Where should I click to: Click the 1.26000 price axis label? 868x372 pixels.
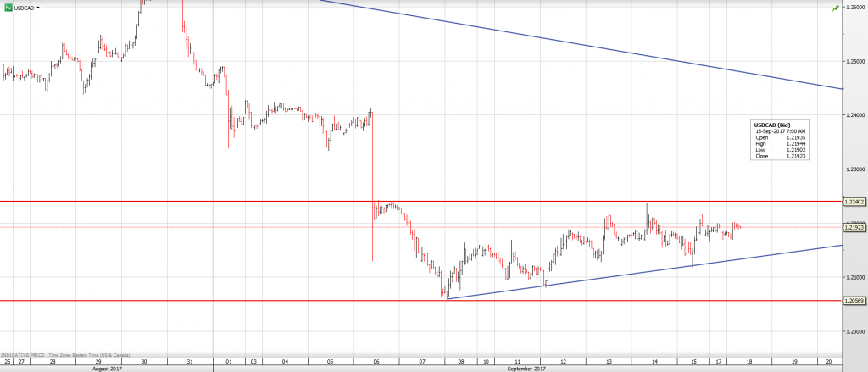854,7
